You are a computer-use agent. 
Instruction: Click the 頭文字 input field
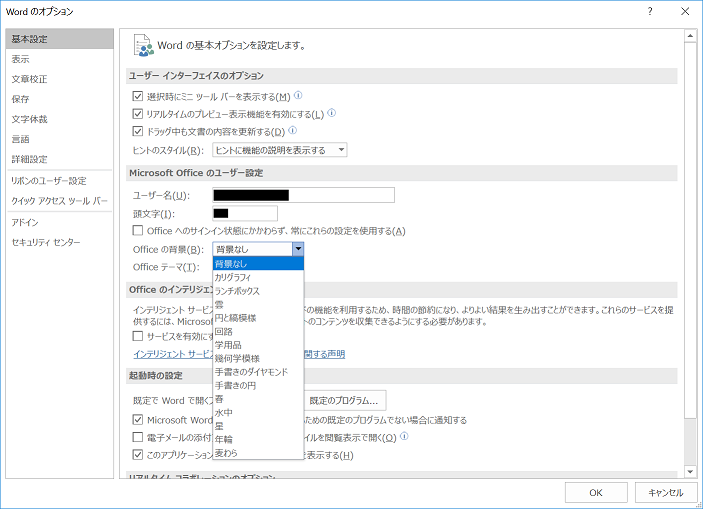point(245,213)
